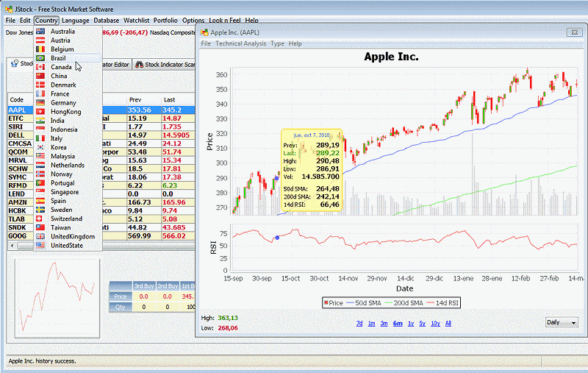This screenshot has height=373, width=588.
Task: Select the 10y chart range link
Action: click(435, 323)
